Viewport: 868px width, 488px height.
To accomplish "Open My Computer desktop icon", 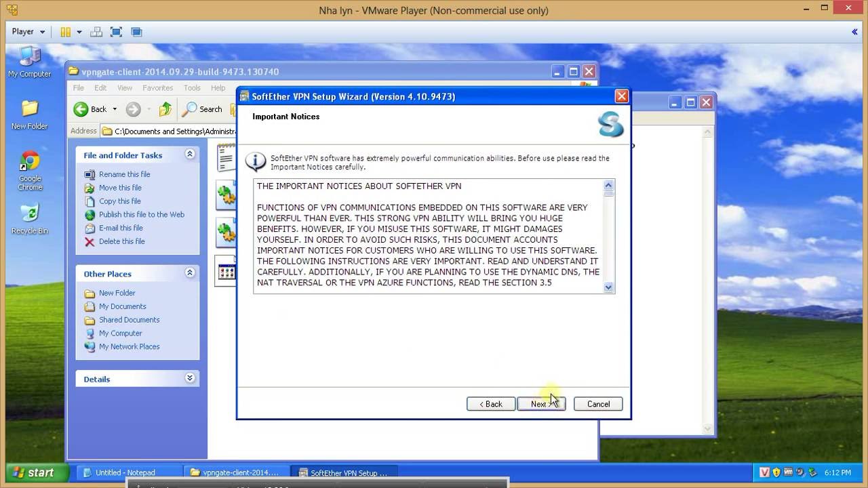I will tap(29, 62).
